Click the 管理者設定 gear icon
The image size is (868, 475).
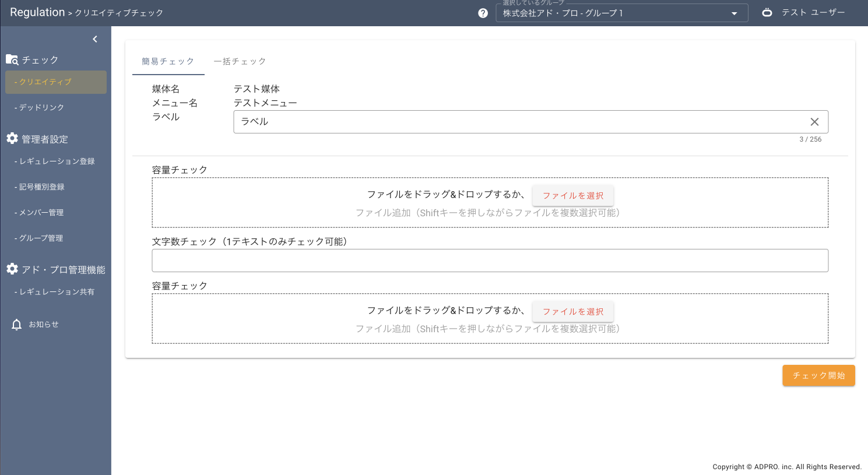[x=12, y=139]
